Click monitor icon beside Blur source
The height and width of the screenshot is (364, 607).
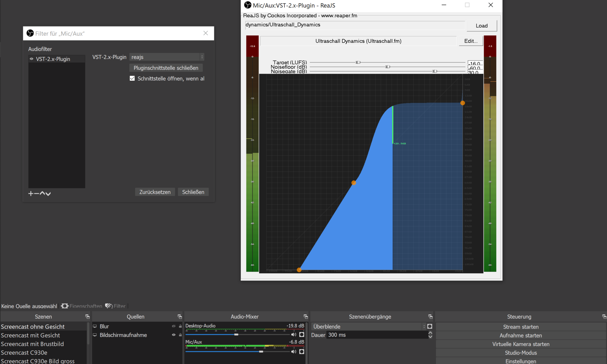click(95, 326)
